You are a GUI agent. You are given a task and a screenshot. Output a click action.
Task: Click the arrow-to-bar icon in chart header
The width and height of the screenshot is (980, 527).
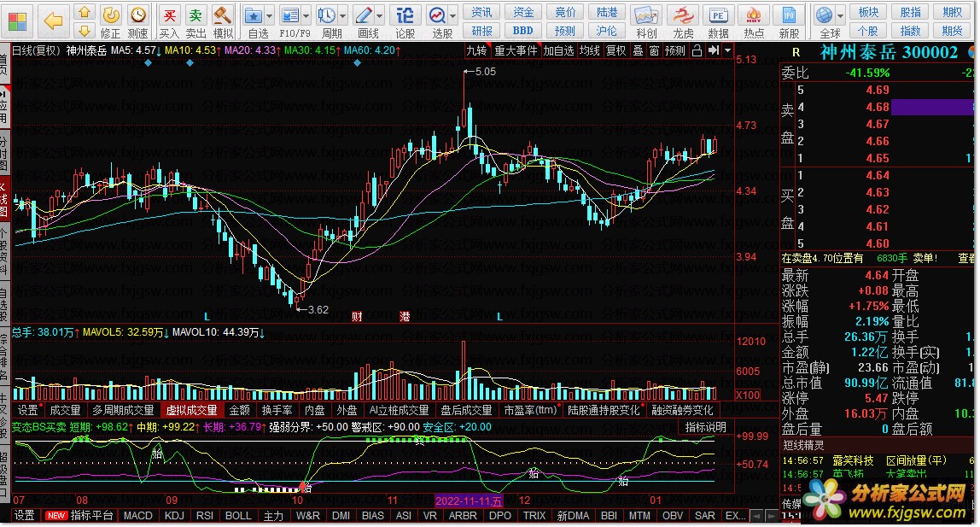713,50
